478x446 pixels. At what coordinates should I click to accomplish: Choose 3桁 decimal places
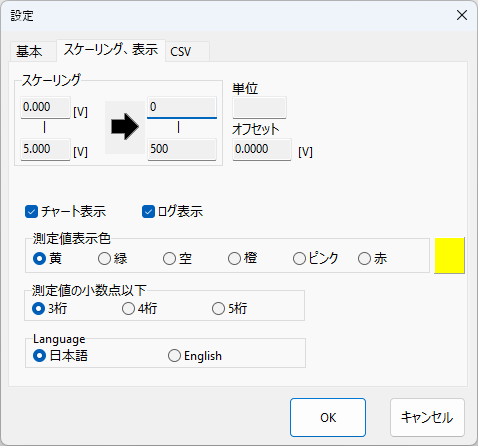49,309
